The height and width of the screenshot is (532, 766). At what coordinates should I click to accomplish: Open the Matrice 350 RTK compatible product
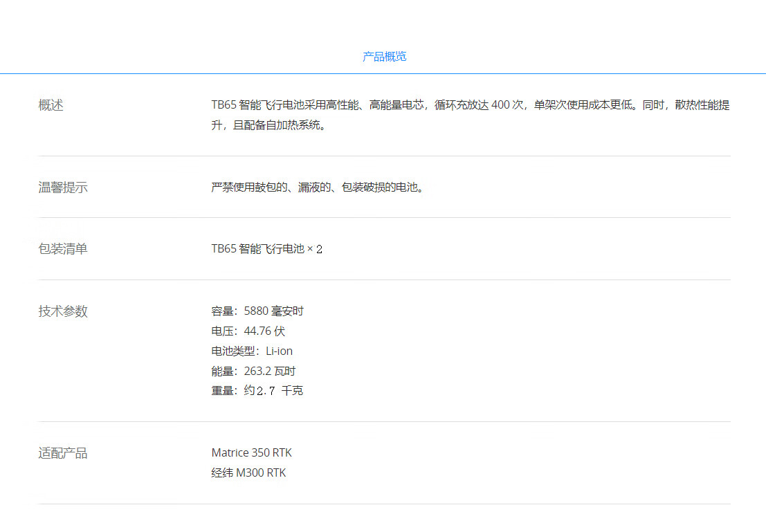pyautogui.click(x=252, y=453)
